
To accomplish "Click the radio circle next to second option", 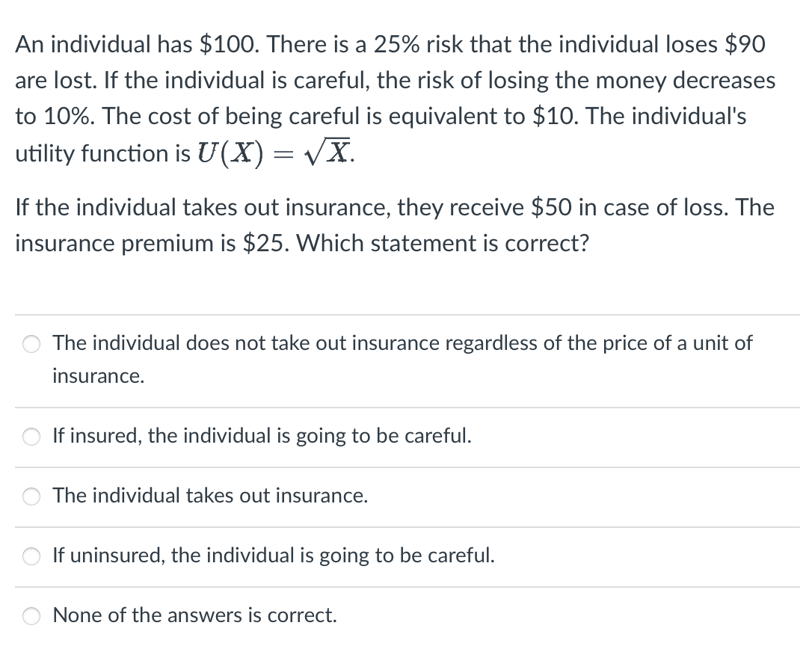I will (x=31, y=437).
